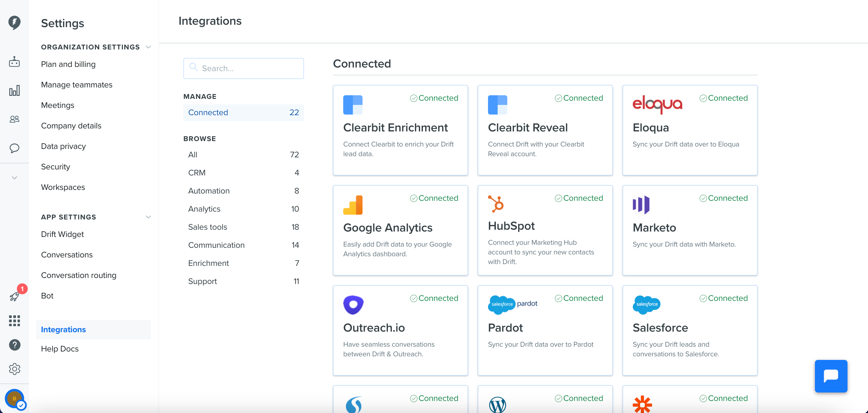Filter integrations by Automation
868x413 pixels.
tap(243, 191)
